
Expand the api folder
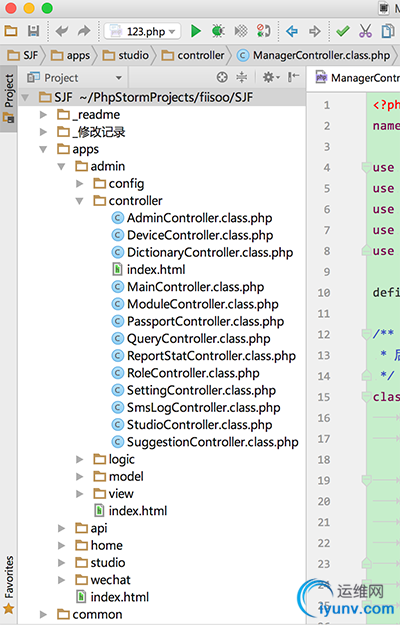[x=61, y=529]
